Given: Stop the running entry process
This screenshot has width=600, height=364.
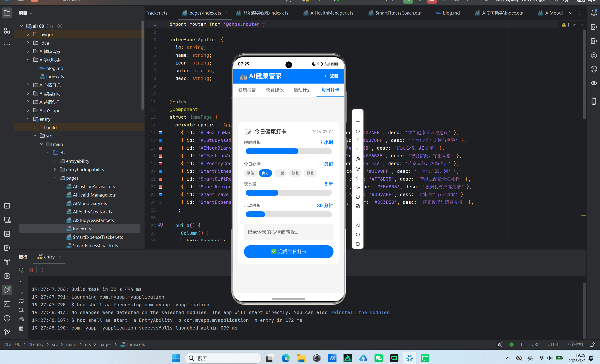Looking at the screenshot, I should coord(31,270).
